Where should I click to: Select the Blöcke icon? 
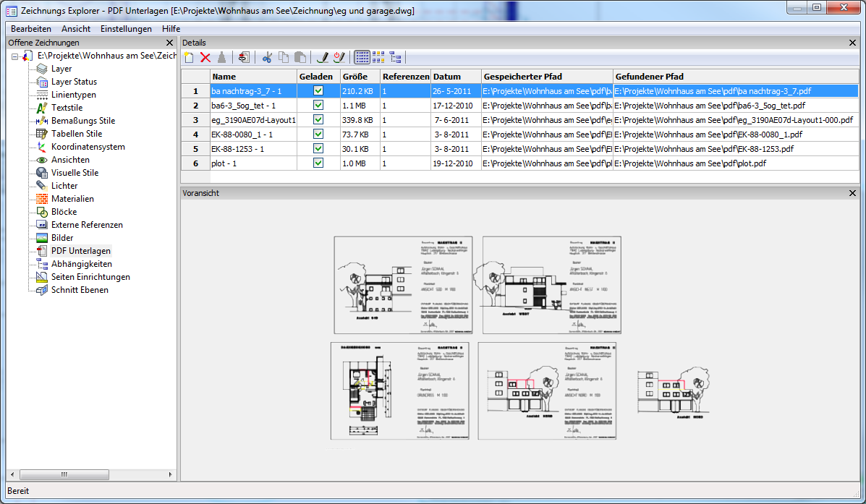click(42, 212)
